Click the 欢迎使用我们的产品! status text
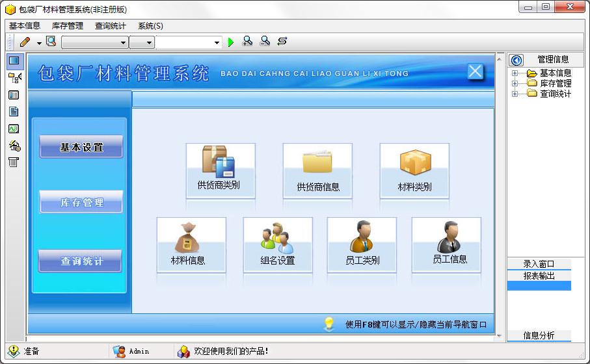 pos(231,351)
